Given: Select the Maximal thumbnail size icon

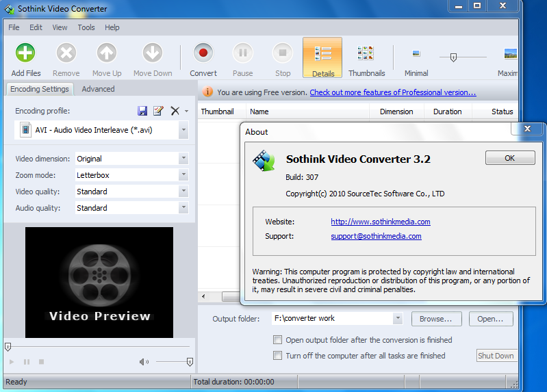Looking at the screenshot, I should pyautogui.click(x=511, y=53).
